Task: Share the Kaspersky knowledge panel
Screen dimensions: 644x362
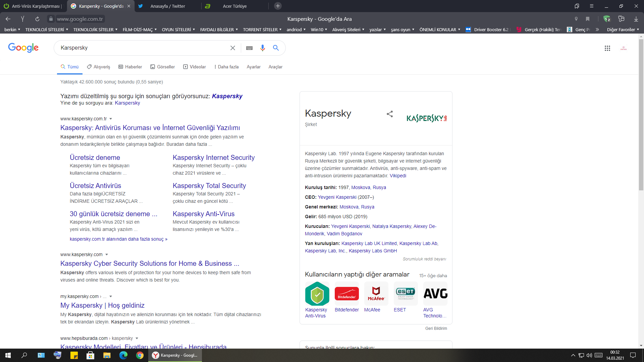Action: 389,114
